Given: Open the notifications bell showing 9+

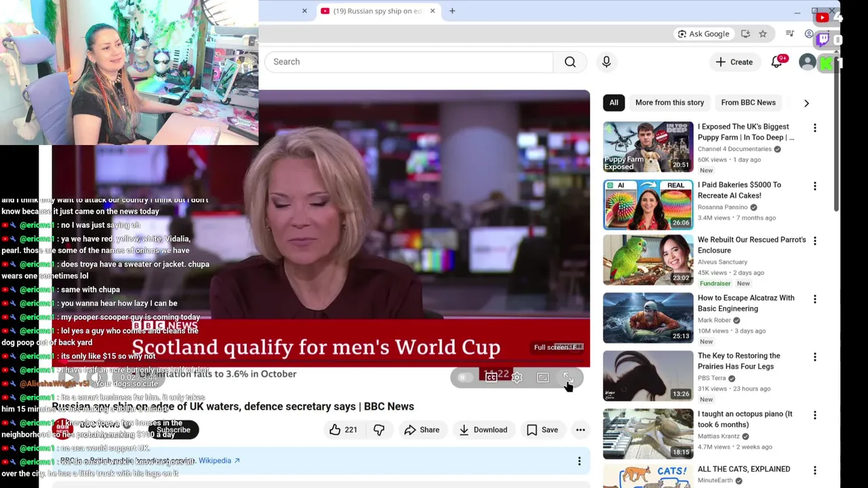Looking at the screenshot, I should [777, 62].
